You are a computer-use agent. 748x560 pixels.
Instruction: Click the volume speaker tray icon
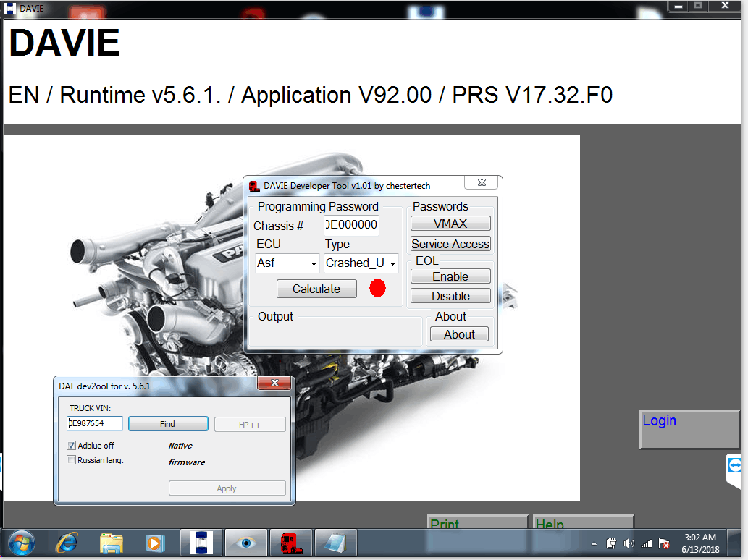pos(629,543)
